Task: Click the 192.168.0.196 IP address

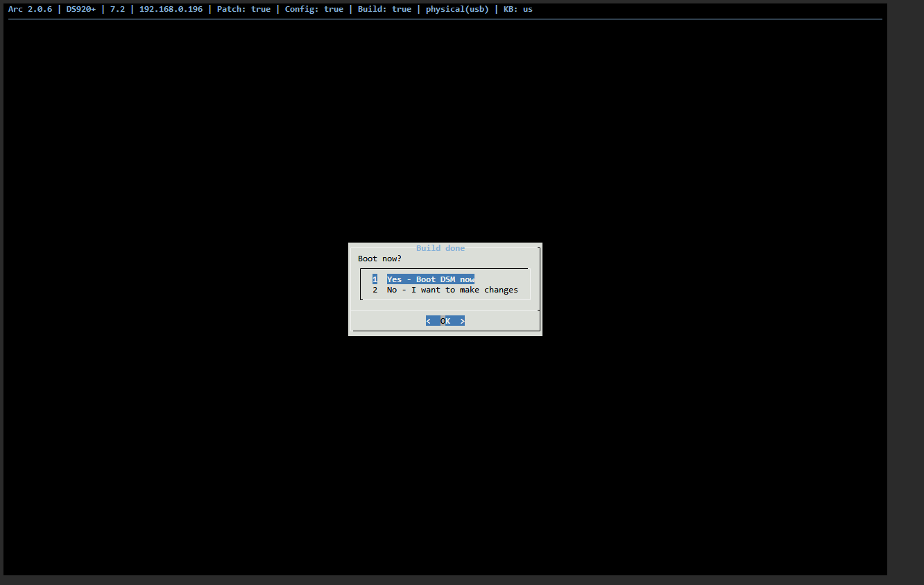Action: click(x=171, y=9)
